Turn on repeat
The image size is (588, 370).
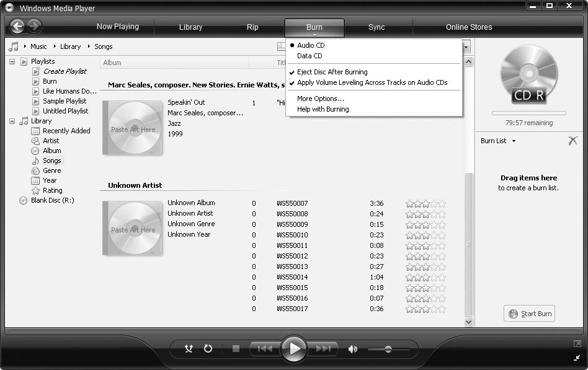(208, 349)
